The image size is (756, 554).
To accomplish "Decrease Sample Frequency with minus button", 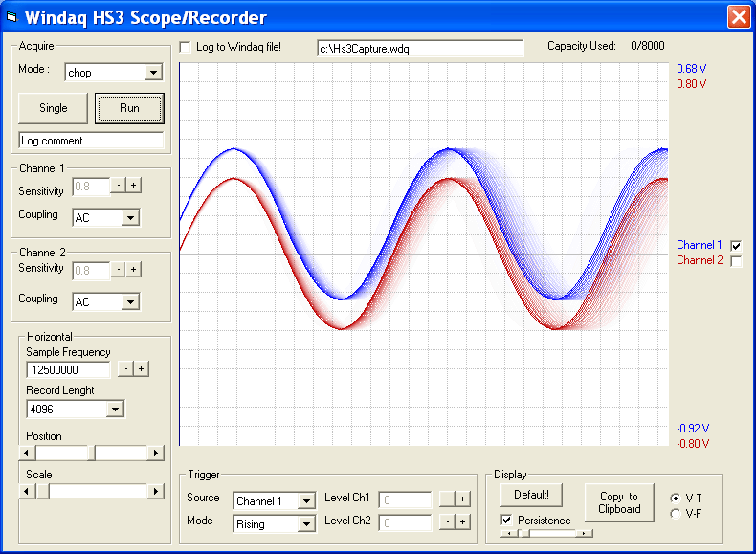I will coord(125,368).
